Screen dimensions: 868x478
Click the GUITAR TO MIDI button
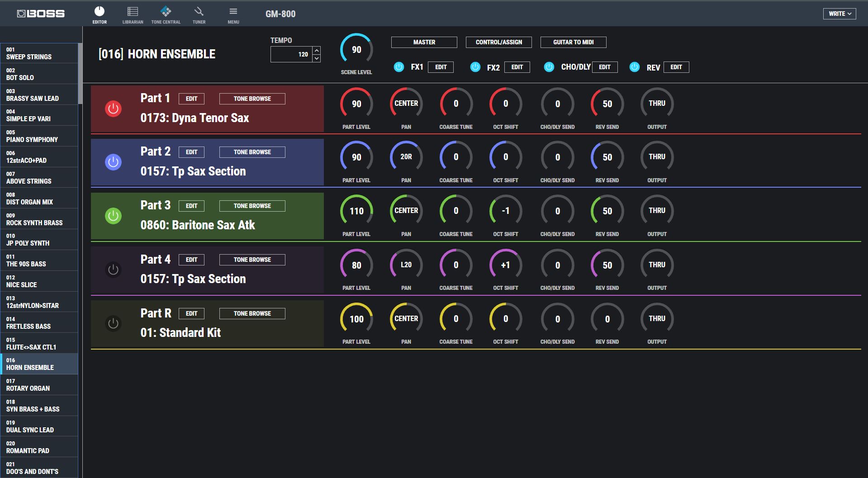(x=573, y=42)
